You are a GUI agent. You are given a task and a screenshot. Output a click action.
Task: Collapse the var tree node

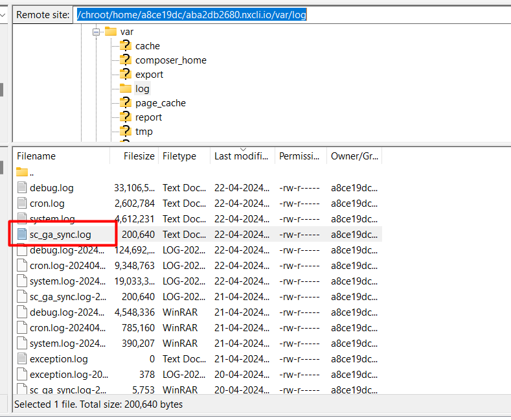[97, 32]
